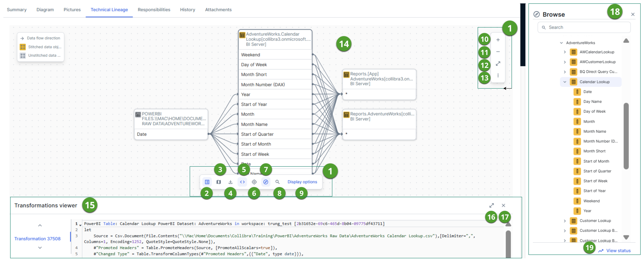Viewport: 644px width, 262px height.
Task: Click the canvas full-screen arrows icon
Action: pyautogui.click(x=498, y=64)
